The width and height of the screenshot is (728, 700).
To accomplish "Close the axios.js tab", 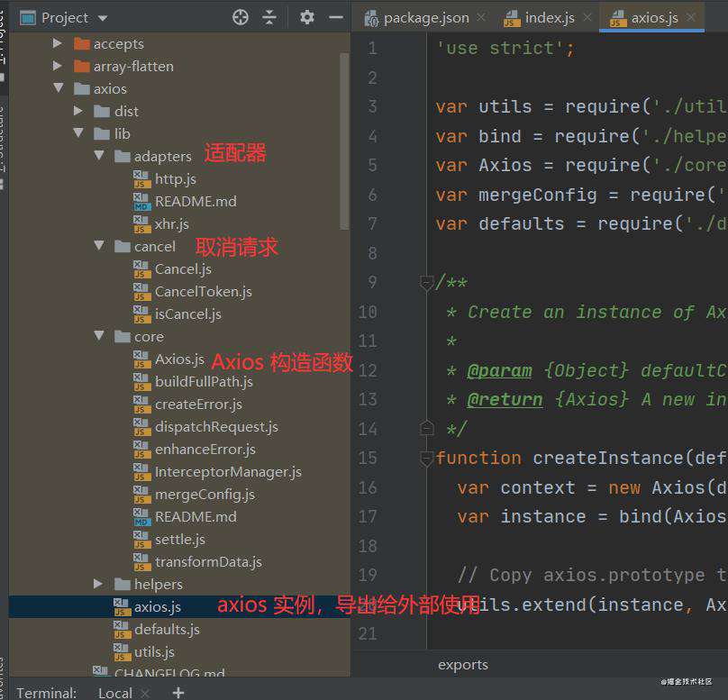I will pyautogui.click(x=691, y=17).
